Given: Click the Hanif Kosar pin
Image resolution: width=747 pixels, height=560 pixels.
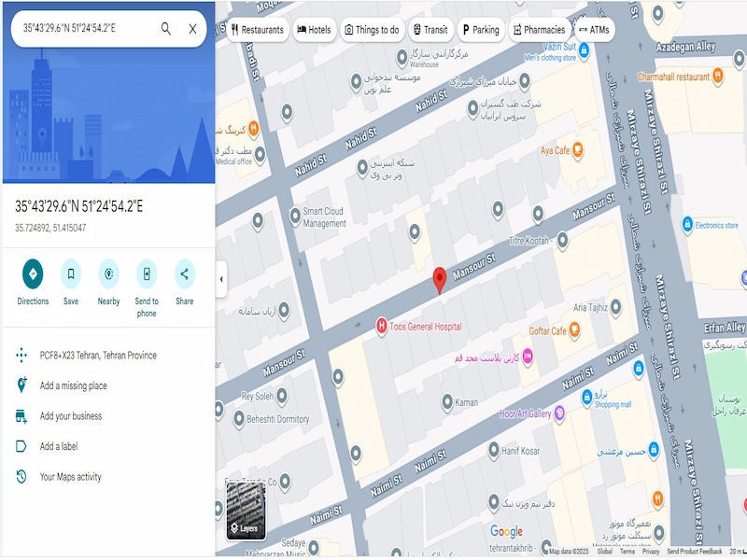Looking at the screenshot, I should point(494,450).
